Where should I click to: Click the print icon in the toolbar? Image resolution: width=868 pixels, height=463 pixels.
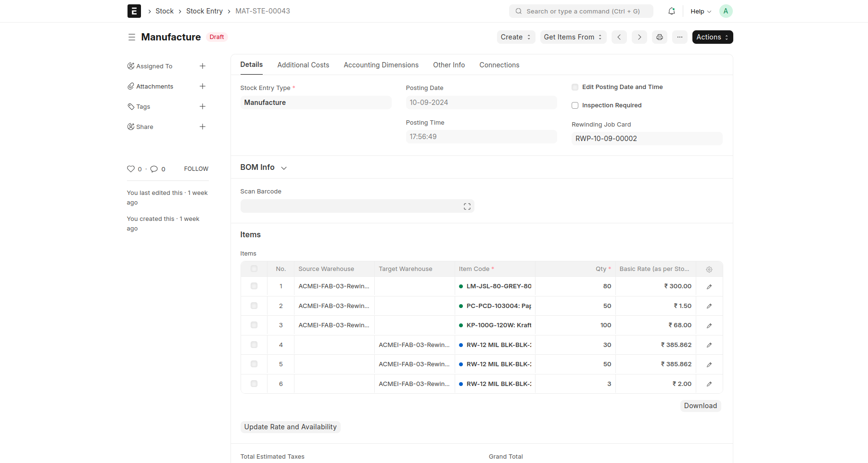[659, 37]
